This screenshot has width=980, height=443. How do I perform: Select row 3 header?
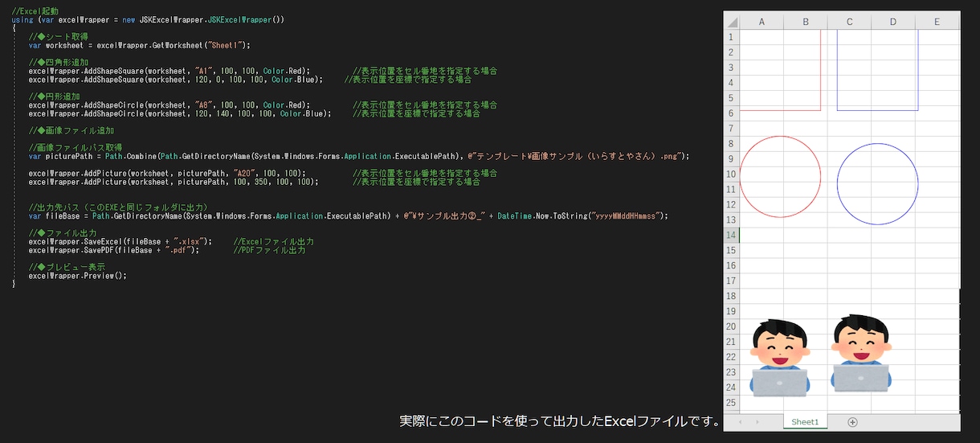731,68
